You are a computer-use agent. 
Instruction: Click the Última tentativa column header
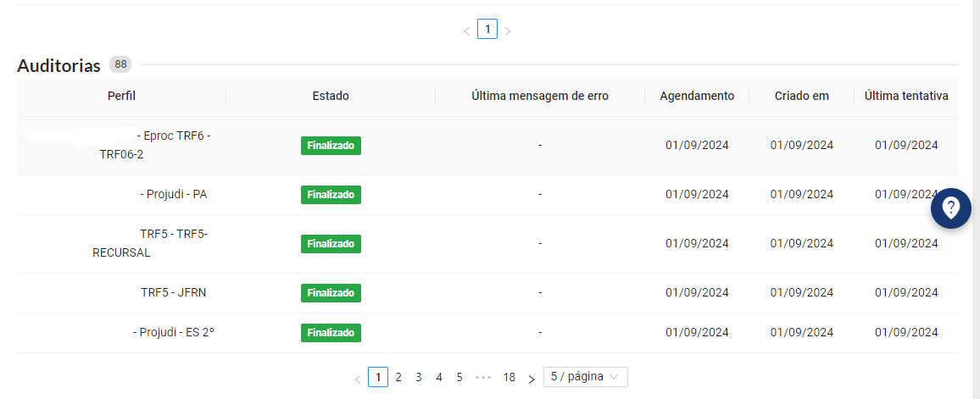pyautogui.click(x=906, y=97)
